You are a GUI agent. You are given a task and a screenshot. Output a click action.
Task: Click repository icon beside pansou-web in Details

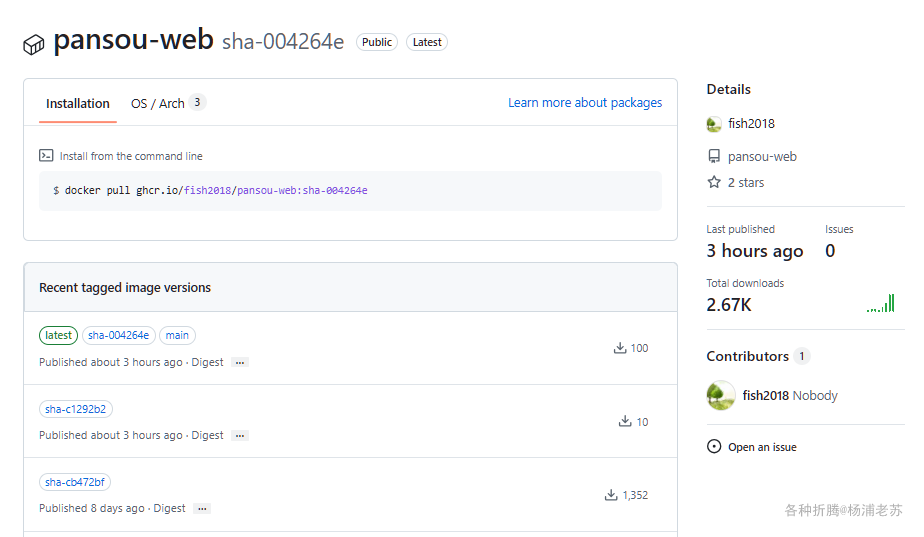(714, 156)
